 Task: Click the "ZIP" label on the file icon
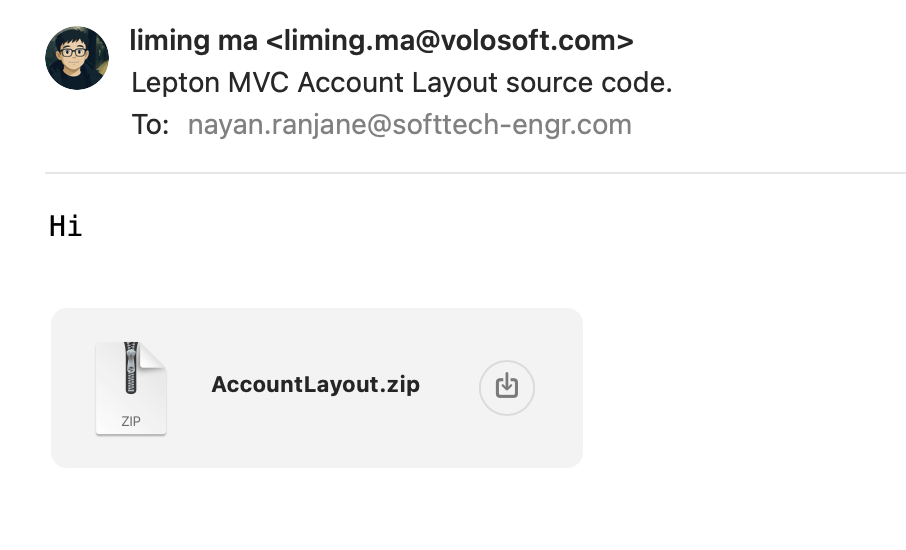[x=131, y=421]
